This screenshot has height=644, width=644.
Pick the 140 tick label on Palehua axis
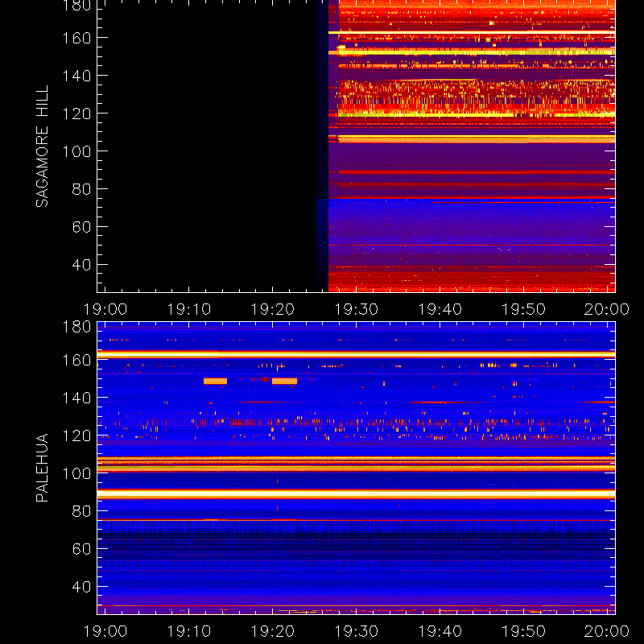[76, 398]
